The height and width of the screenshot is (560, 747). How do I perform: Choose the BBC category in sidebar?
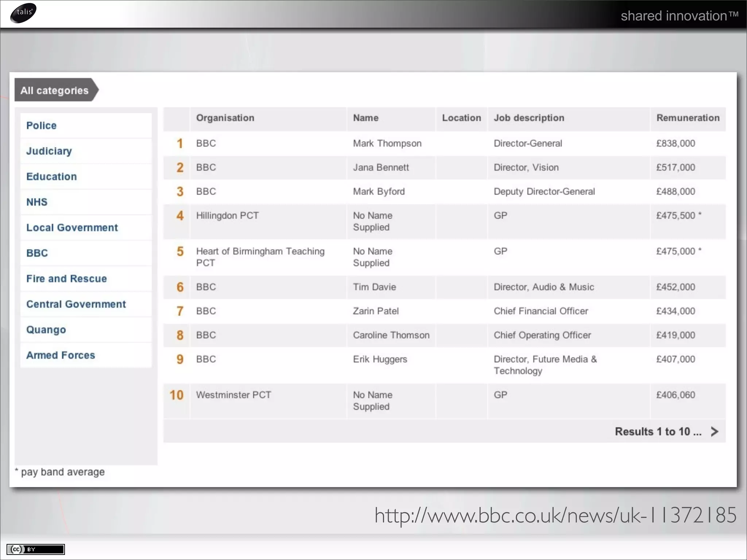point(37,253)
